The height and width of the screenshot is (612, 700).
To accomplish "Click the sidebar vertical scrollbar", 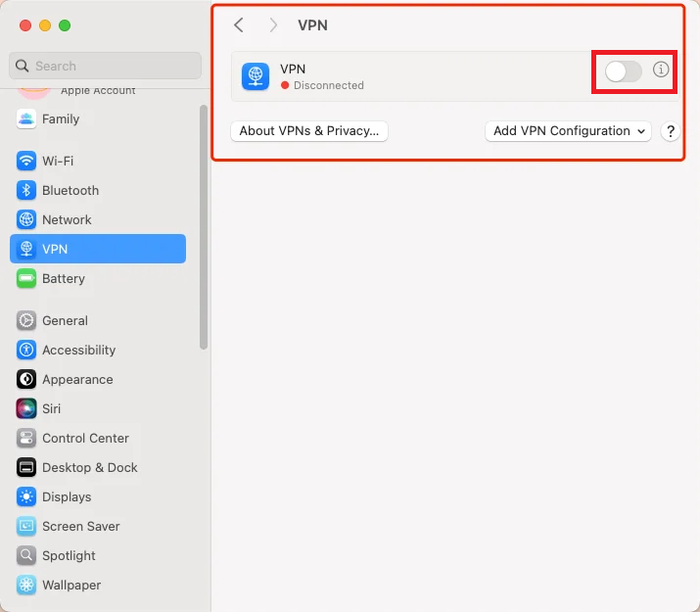I will click(204, 227).
